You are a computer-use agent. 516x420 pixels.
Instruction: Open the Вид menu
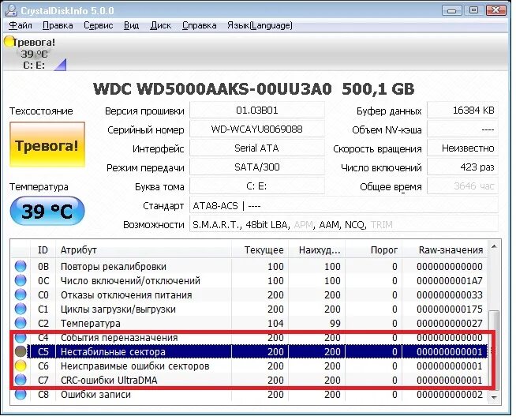click(131, 25)
